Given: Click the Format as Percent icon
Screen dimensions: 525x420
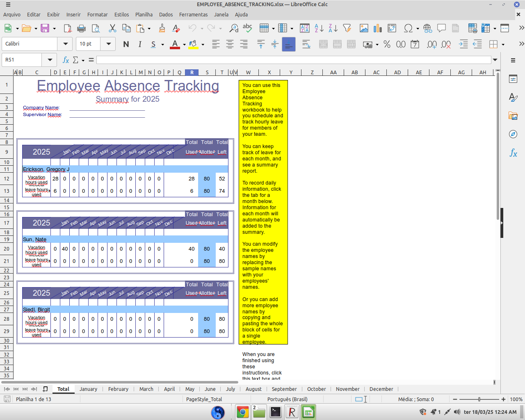Looking at the screenshot, I should pyautogui.click(x=386, y=44).
